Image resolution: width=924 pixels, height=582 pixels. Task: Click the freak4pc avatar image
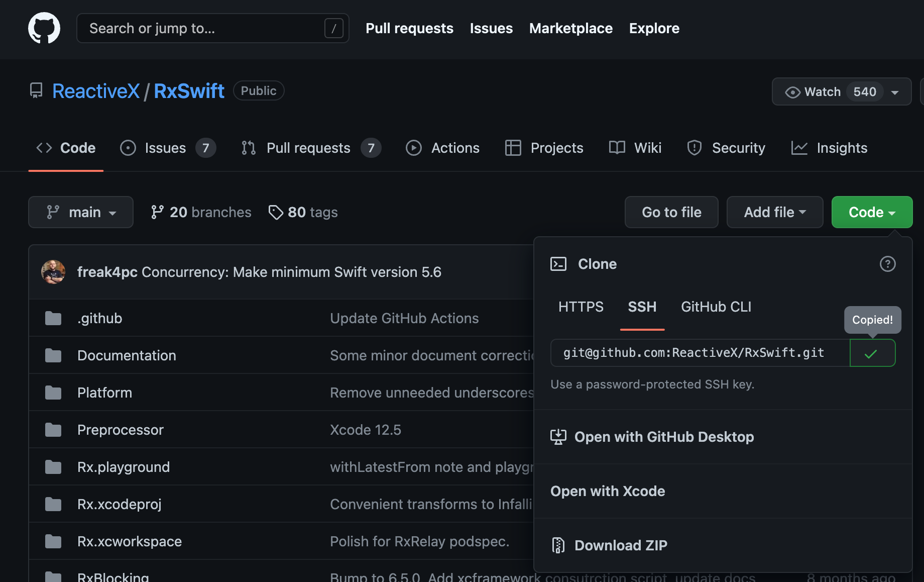53,272
